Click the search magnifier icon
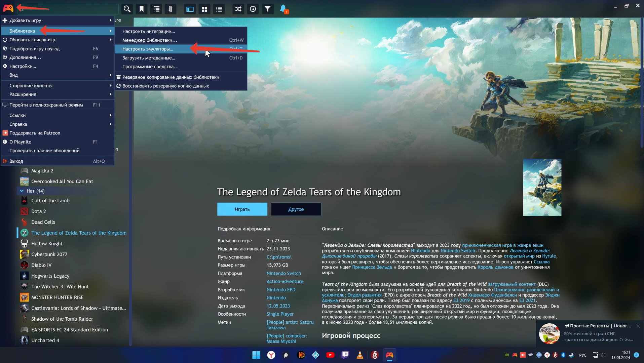 (x=127, y=9)
